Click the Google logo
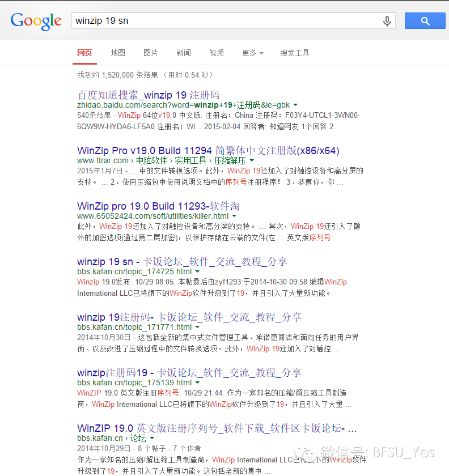Viewport: 449px width, 476px height. click(36, 21)
